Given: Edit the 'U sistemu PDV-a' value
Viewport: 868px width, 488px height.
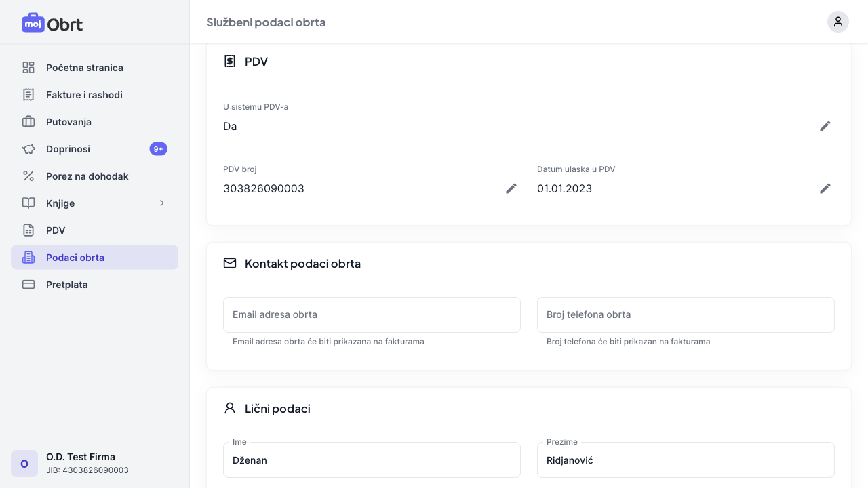Looking at the screenshot, I should pos(825,126).
